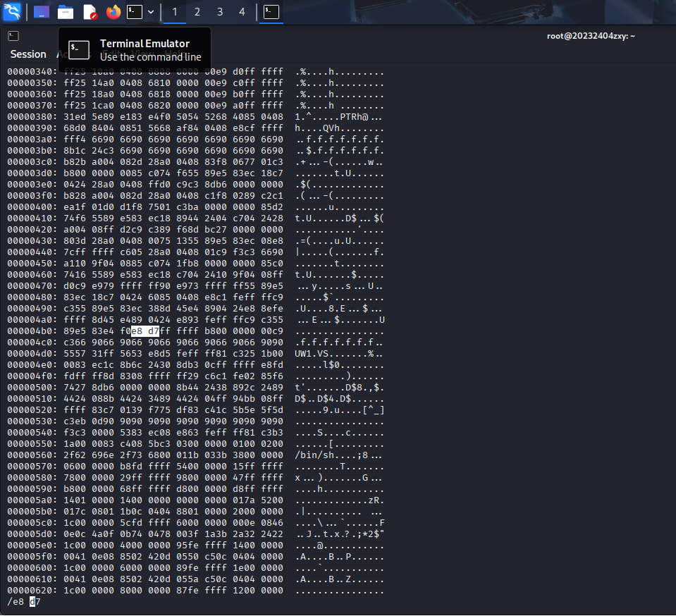Open the file manager from the panel
676x616 pixels.
click(66, 12)
